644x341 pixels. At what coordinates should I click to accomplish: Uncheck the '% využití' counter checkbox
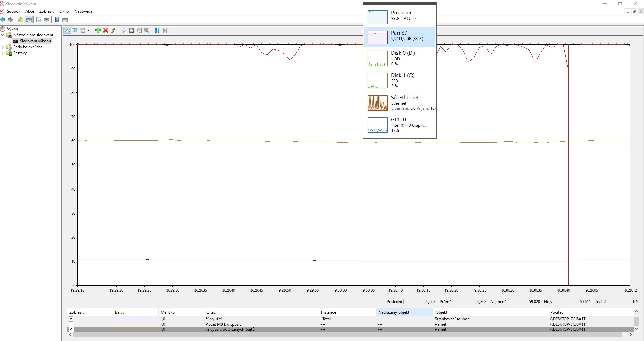pyautogui.click(x=71, y=319)
